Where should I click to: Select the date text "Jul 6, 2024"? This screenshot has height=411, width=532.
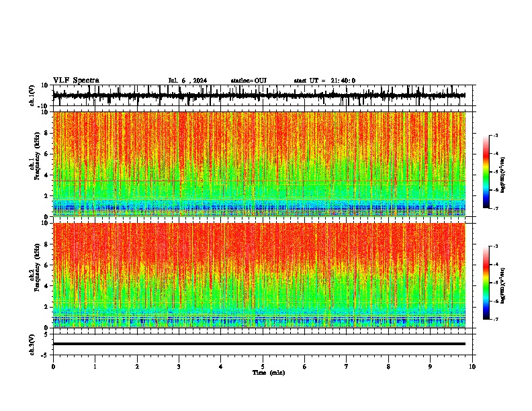click(x=187, y=81)
